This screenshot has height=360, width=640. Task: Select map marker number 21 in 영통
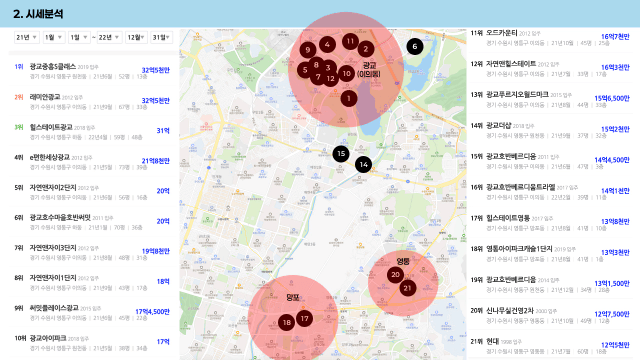(407, 288)
